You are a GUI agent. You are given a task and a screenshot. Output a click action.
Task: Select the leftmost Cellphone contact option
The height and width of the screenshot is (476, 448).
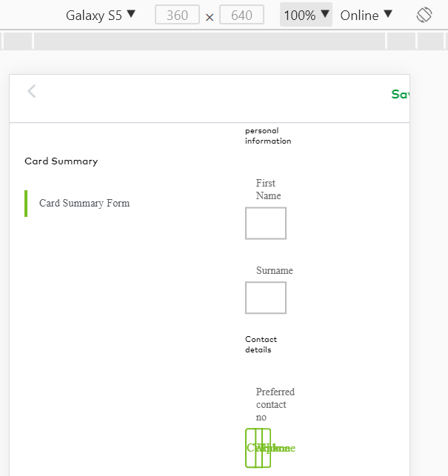[250, 448]
